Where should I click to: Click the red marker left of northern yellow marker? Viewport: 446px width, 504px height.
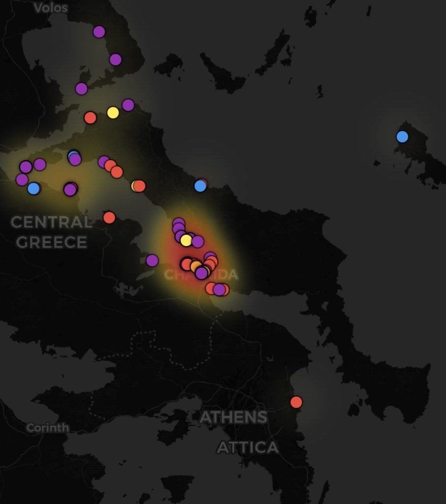[90, 118]
